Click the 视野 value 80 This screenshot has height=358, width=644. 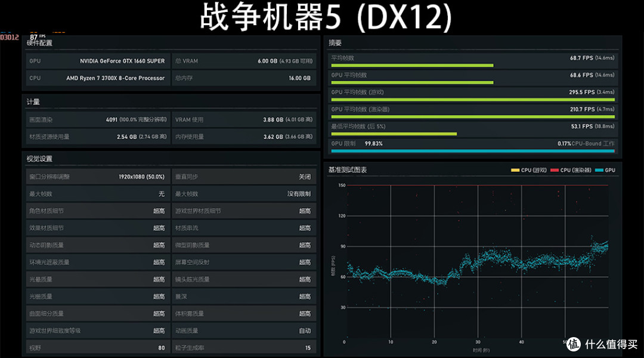pos(162,348)
